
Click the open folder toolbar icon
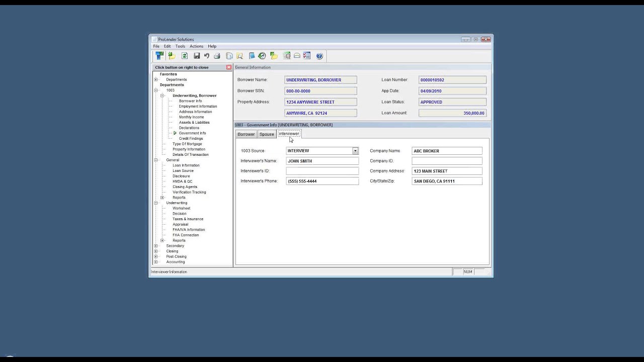[x=172, y=56]
